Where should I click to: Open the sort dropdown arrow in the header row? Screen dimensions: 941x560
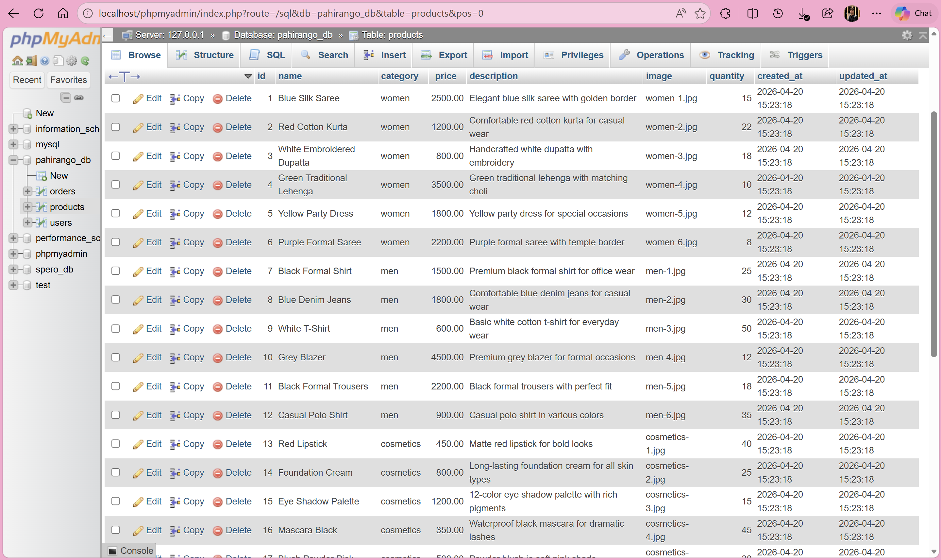(x=248, y=76)
